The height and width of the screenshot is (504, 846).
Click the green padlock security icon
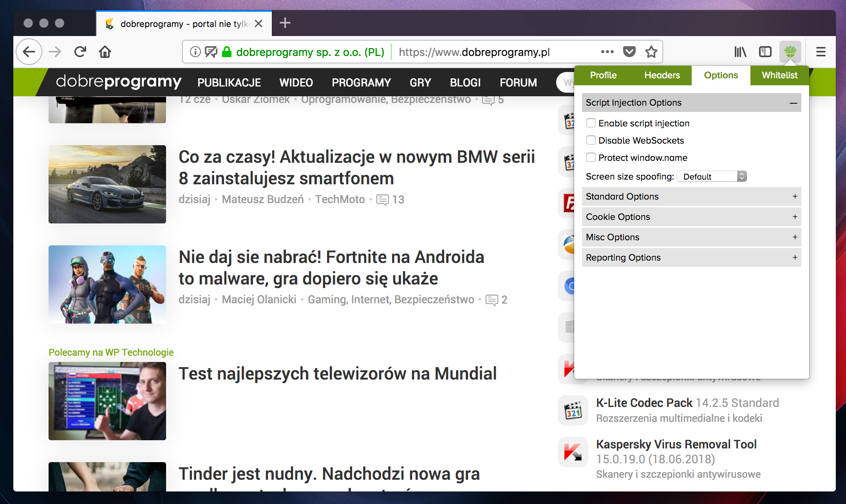coord(227,52)
